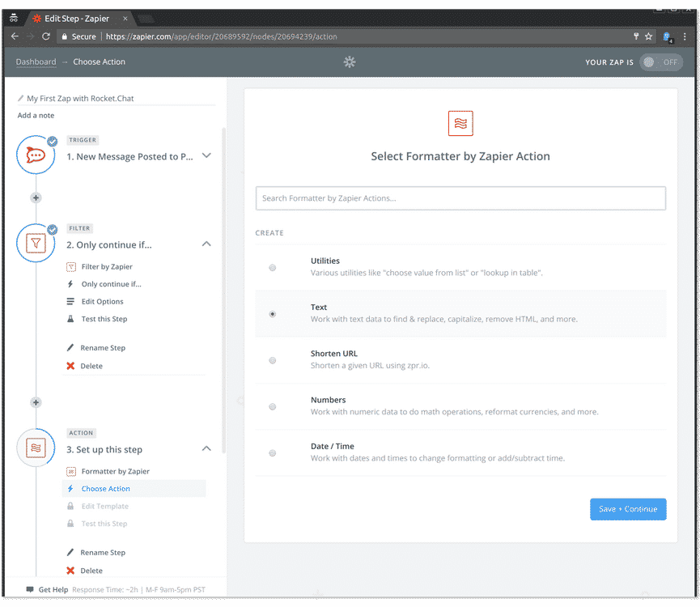700x607 pixels.
Task: Click the Delete label in the Filter step
Action: 91,367
